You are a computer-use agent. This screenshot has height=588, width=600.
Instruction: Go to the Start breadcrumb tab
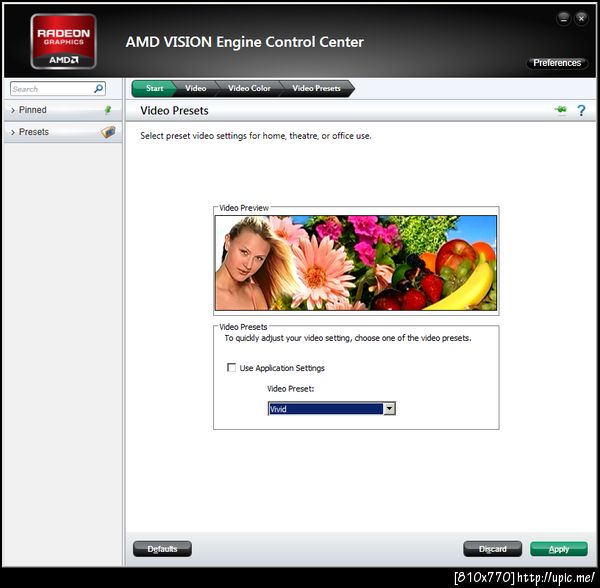154,88
